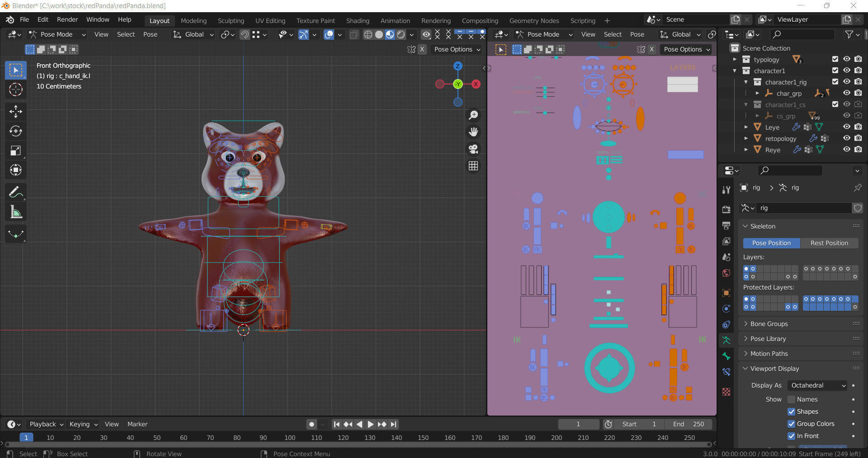Click the zoom magnifier viewport icon
868x458 pixels.
[x=473, y=115]
